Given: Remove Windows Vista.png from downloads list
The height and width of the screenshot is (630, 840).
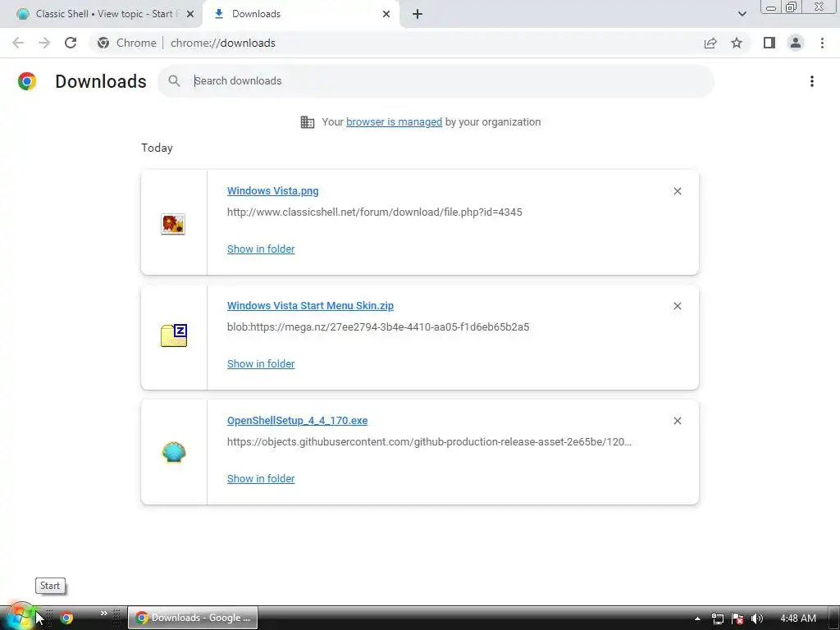Looking at the screenshot, I should tap(677, 191).
